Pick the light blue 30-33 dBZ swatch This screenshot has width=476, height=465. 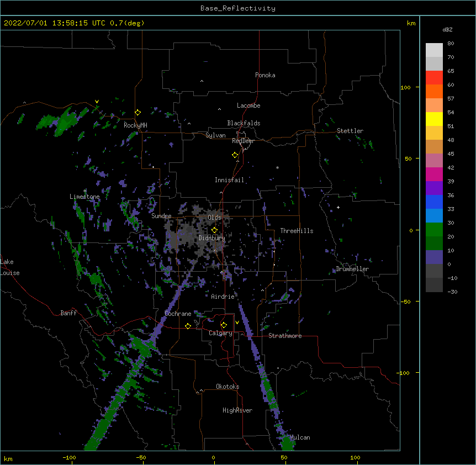click(x=434, y=216)
